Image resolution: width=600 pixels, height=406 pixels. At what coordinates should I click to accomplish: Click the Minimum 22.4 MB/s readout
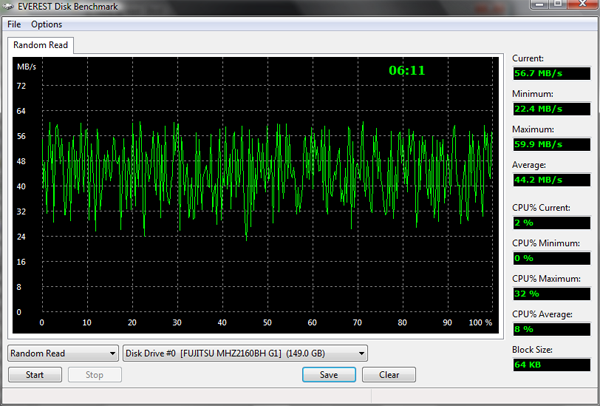(x=551, y=109)
